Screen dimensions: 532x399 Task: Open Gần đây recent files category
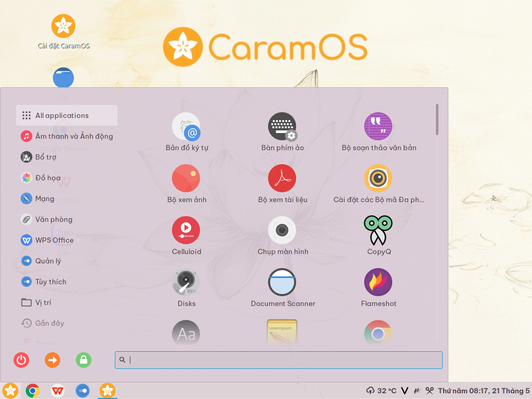tap(66, 323)
